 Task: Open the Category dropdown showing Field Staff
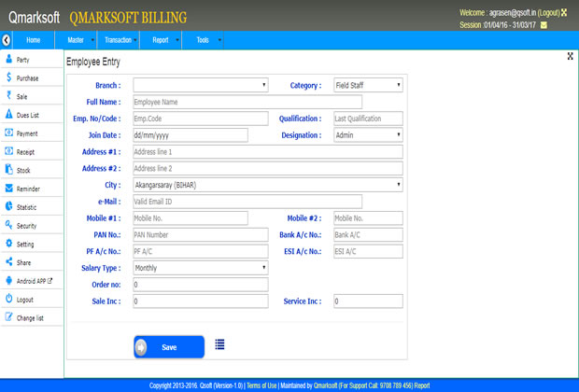tap(368, 85)
